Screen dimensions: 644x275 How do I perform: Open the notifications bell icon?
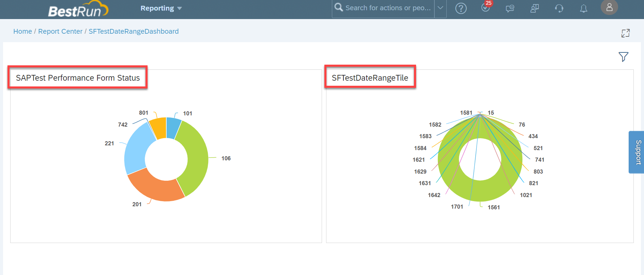click(584, 9)
